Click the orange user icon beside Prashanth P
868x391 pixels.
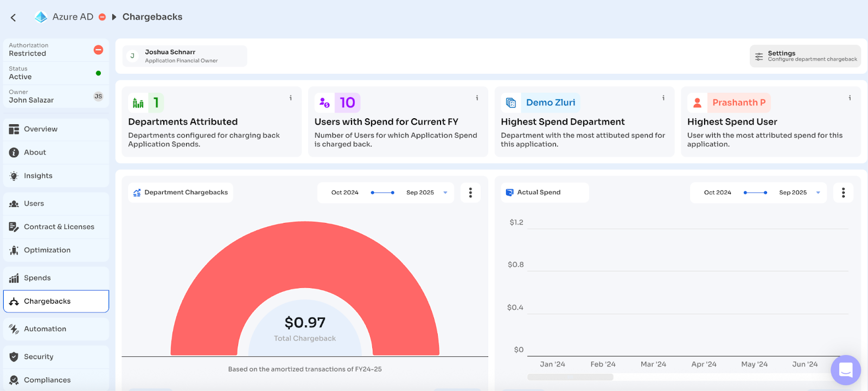pos(697,102)
